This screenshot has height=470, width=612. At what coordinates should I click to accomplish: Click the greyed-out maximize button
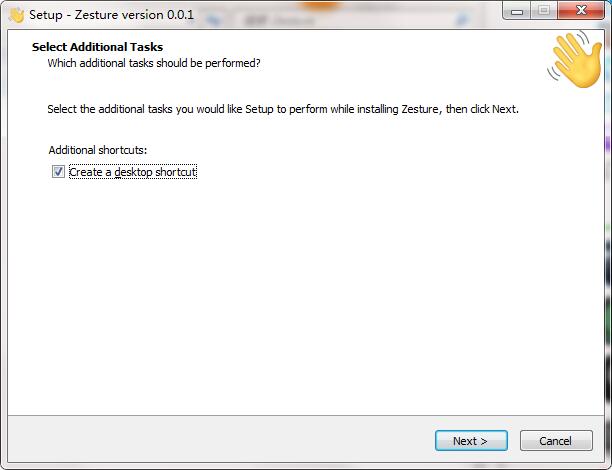point(544,11)
